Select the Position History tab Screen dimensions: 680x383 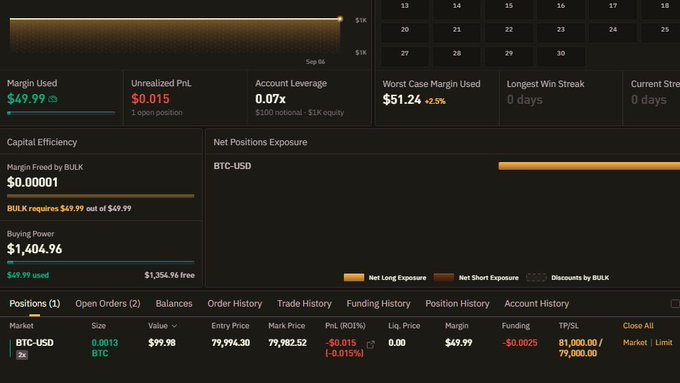pyautogui.click(x=457, y=304)
